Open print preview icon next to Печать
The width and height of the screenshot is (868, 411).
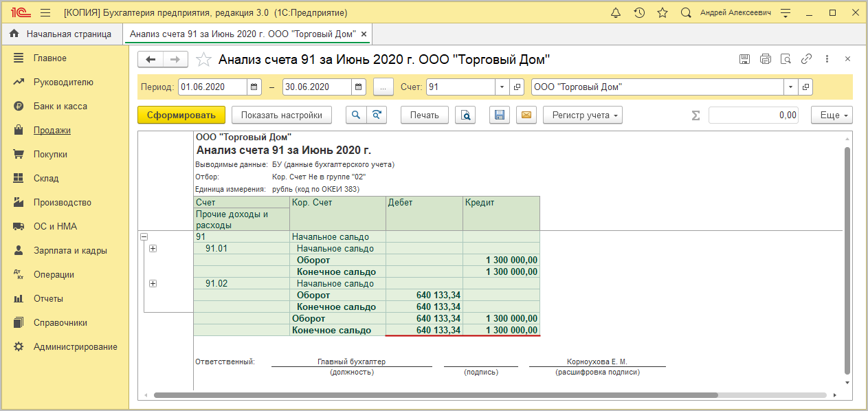click(x=465, y=115)
